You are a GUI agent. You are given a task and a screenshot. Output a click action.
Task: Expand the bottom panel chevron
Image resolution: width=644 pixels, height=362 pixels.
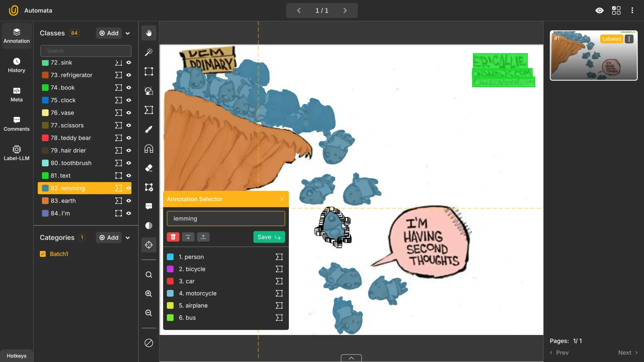click(351, 358)
